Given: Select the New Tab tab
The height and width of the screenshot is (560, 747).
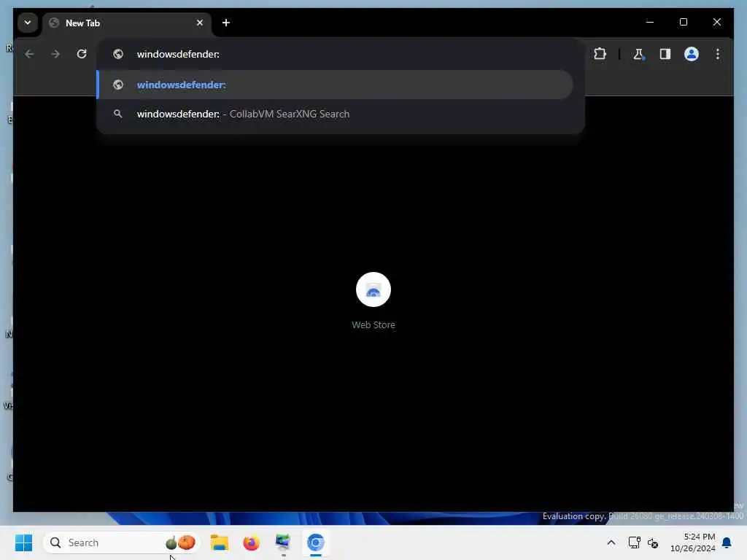Looking at the screenshot, I should [127, 23].
